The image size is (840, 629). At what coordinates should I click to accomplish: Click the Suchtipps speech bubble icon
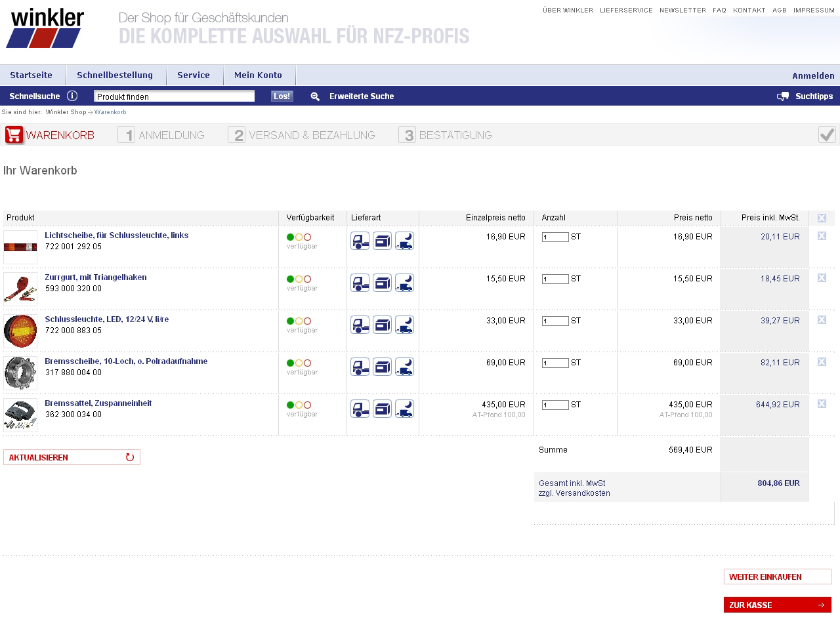(x=782, y=96)
